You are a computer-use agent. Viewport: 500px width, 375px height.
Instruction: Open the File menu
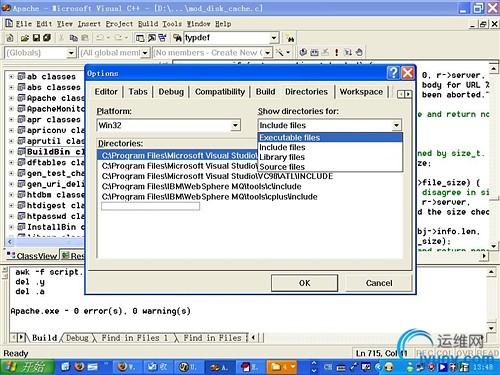[24, 24]
